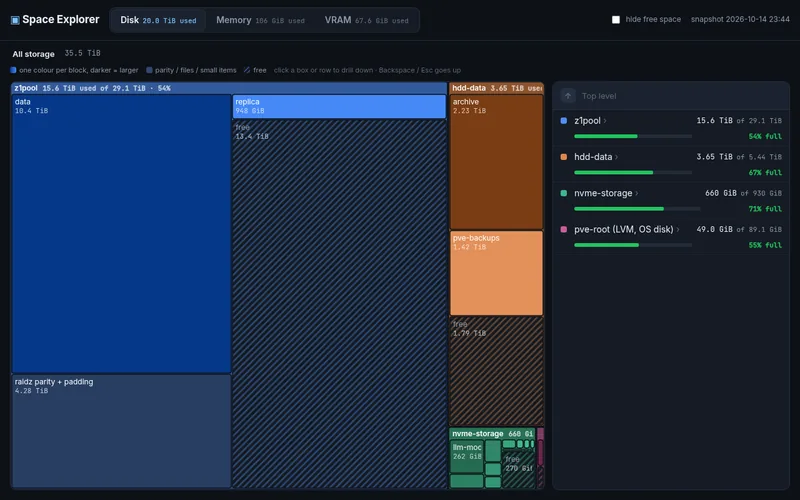The image size is (800, 500).
Task: Expand hdd-data with its chevron
Action: coord(617,157)
